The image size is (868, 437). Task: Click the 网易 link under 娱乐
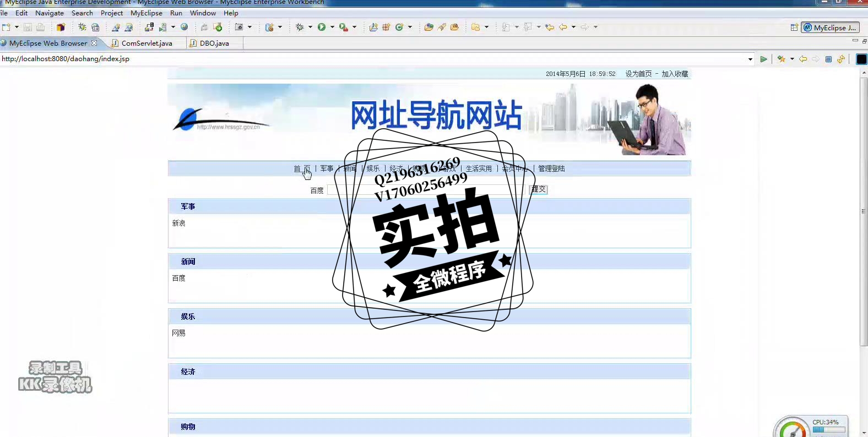178,333
